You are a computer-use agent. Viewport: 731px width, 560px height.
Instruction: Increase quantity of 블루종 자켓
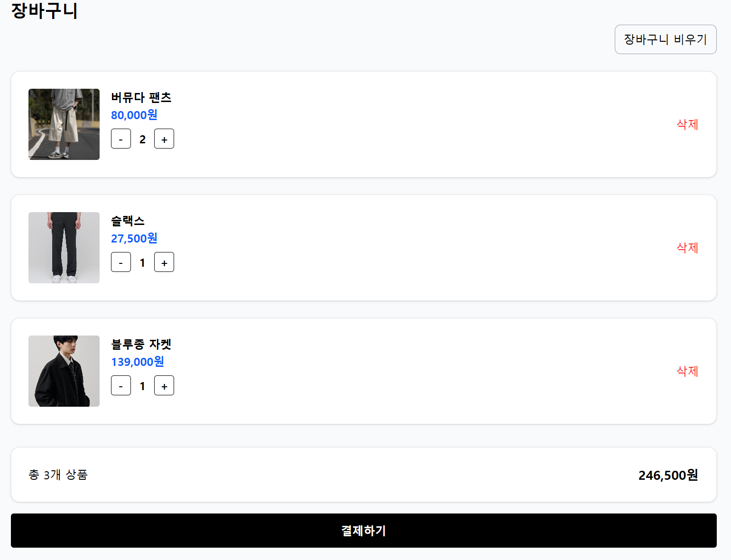coord(164,385)
